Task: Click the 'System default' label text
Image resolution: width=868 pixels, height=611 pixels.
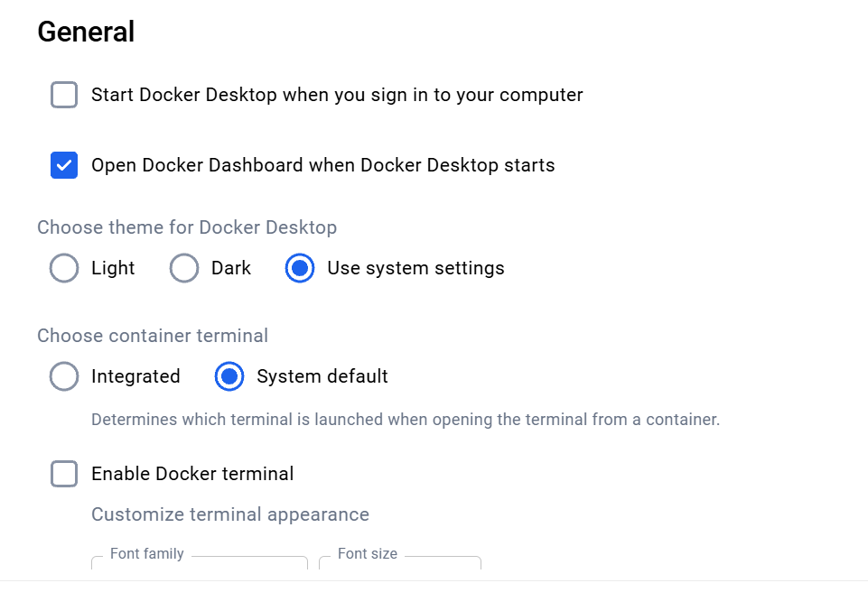Action: tap(322, 376)
